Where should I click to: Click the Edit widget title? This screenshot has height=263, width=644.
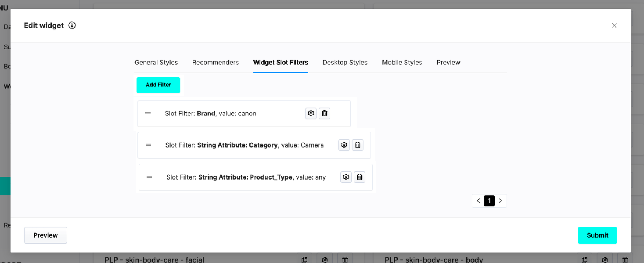[44, 25]
